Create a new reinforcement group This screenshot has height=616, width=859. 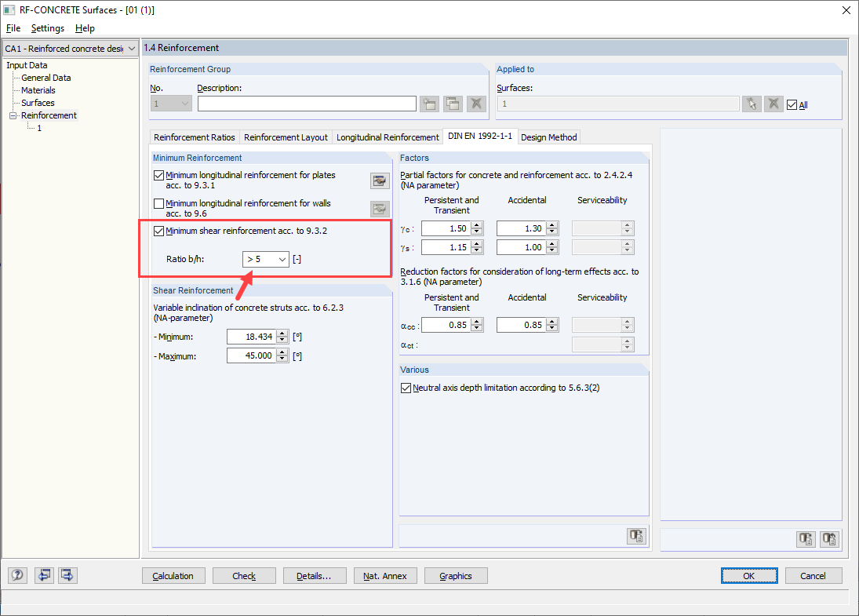(x=429, y=103)
